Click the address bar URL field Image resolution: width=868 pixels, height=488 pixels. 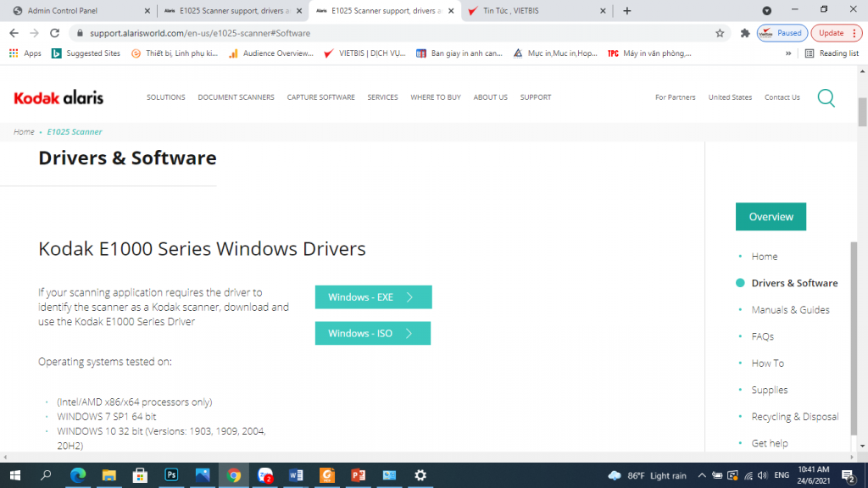381,33
